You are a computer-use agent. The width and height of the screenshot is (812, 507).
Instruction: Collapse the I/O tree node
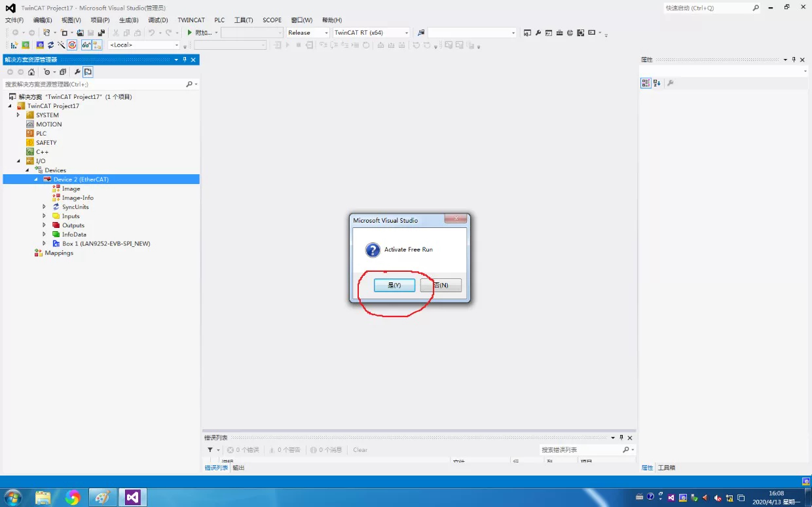(x=18, y=160)
